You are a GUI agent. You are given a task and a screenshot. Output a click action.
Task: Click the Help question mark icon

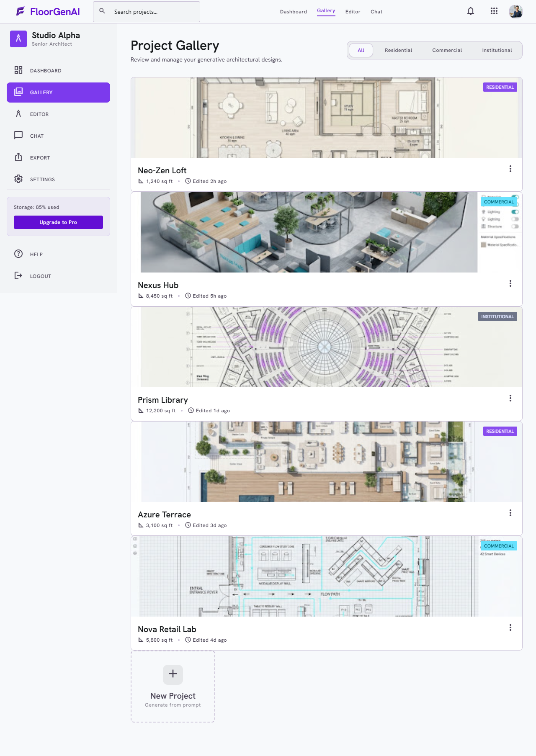[18, 254]
